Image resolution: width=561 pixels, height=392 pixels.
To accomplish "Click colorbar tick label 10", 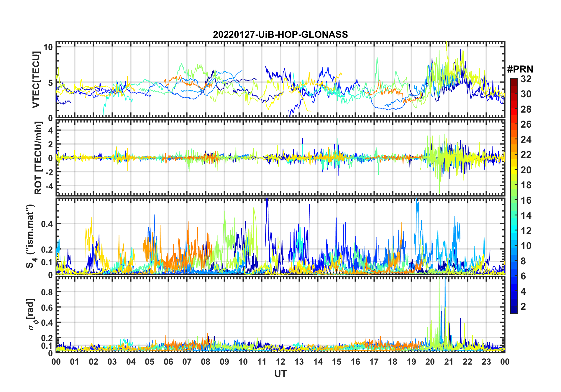I will (526, 246).
